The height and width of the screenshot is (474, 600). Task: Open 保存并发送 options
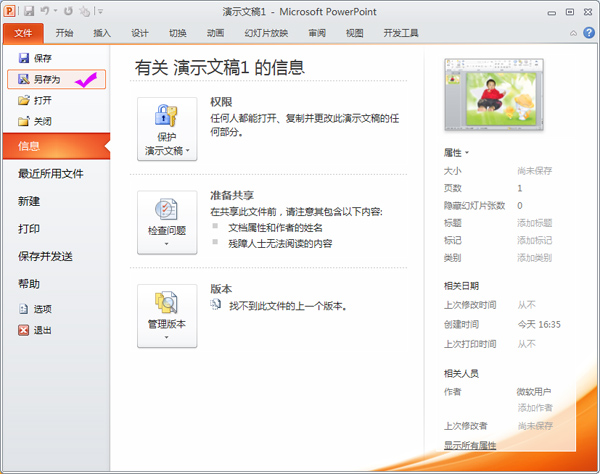(45, 256)
